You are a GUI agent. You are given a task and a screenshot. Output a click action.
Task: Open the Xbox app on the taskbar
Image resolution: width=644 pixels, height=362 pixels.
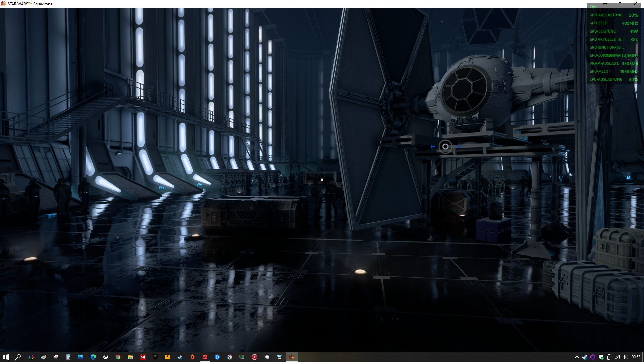(x=106, y=357)
